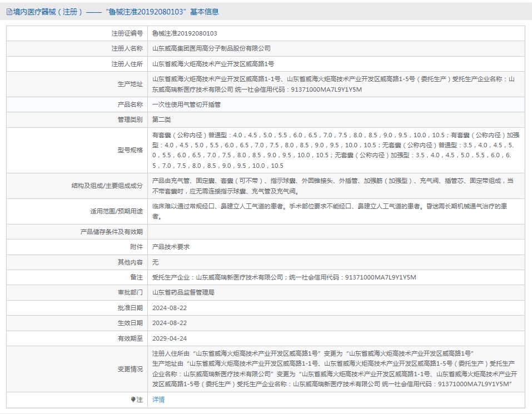
Task: Click the 生产地址 value text
Action: [334, 84]
